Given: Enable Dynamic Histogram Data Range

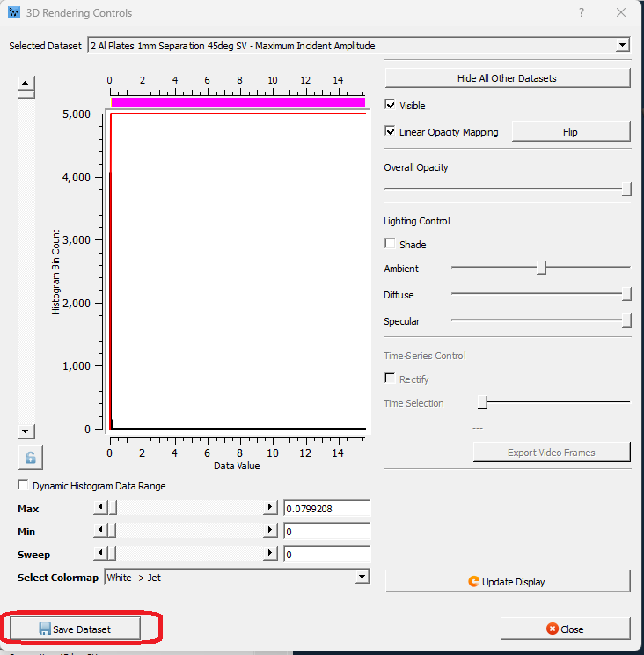Looking at the screenshot, I should (23, 486).
